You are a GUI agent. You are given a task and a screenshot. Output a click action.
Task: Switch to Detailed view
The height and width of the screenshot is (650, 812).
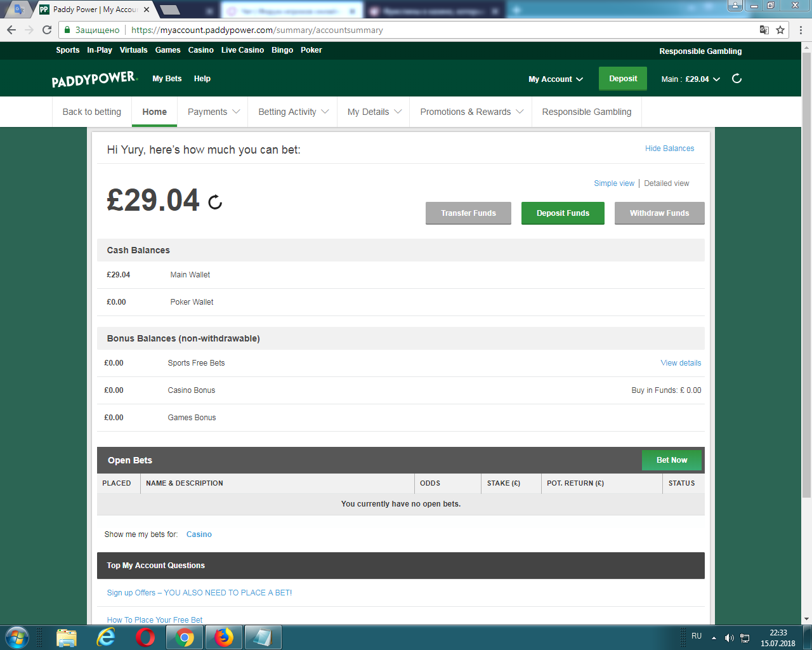(x=667, y=183)
